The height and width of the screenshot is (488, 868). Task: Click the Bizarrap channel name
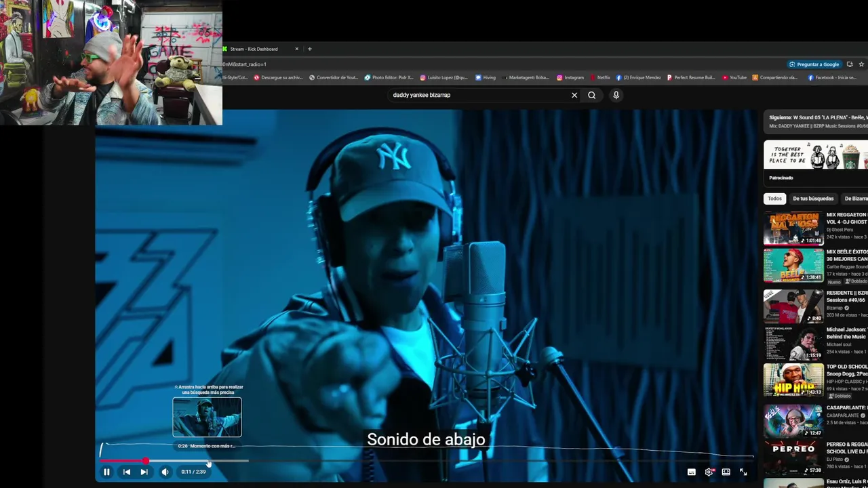[x=835, y=308]
